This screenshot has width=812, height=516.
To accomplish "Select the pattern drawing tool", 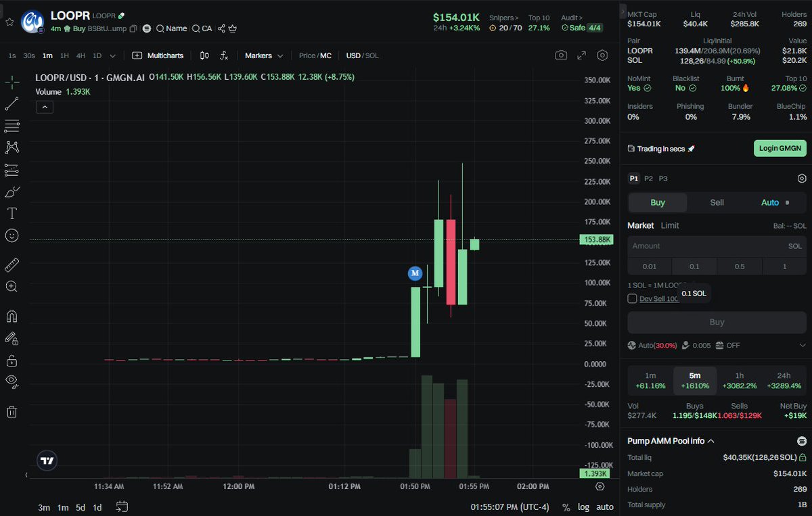I will point(12,147).
